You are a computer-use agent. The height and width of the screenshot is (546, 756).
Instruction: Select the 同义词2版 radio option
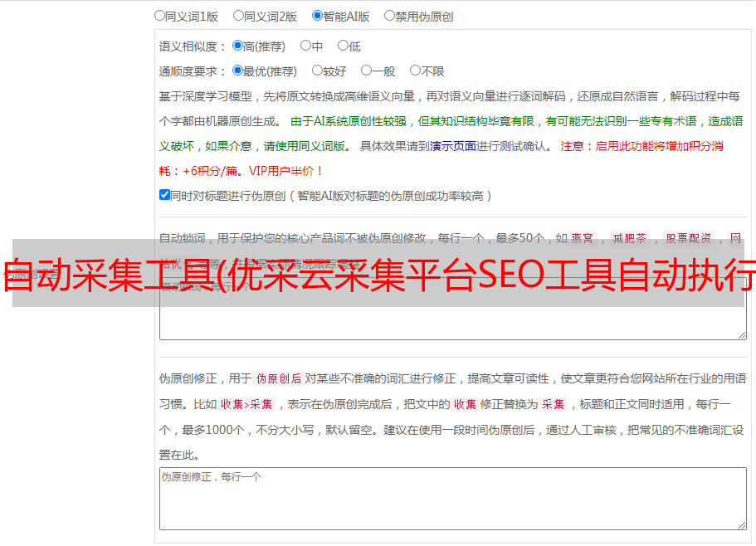point(238,16)
